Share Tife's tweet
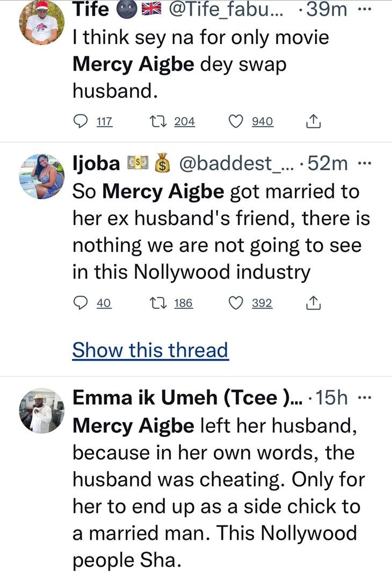 (313, 122)
